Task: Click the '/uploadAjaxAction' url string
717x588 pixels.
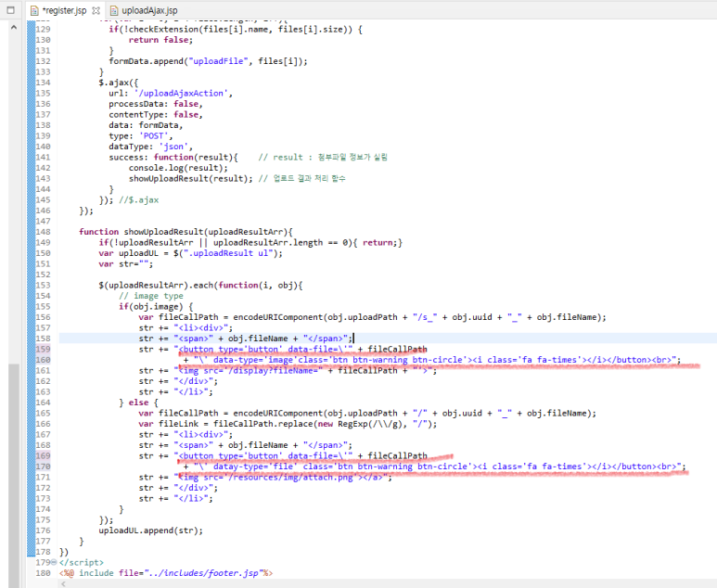Action: point(182,94)
